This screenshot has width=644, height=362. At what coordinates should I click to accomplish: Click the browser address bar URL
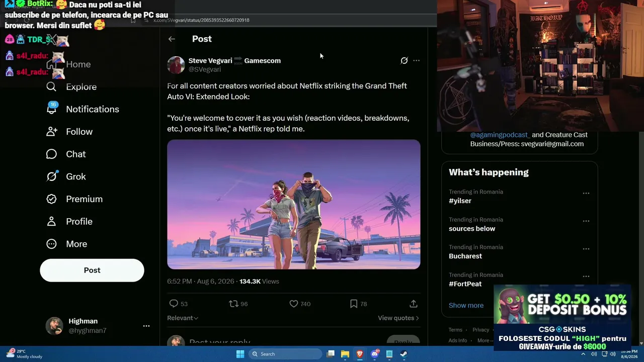point(202,20)
